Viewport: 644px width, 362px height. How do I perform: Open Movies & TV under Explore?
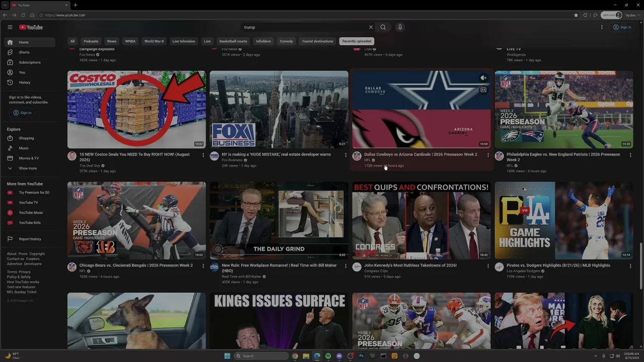pos(30,158)
